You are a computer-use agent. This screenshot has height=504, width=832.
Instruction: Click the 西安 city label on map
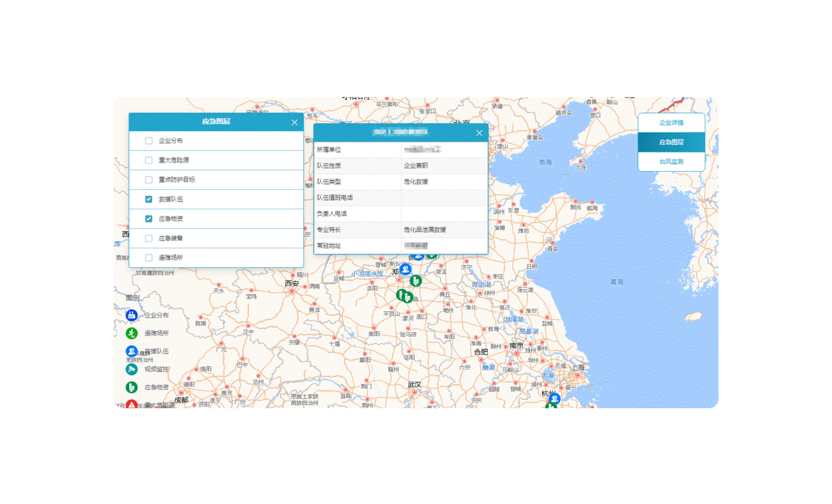click(x=291, y=283)
